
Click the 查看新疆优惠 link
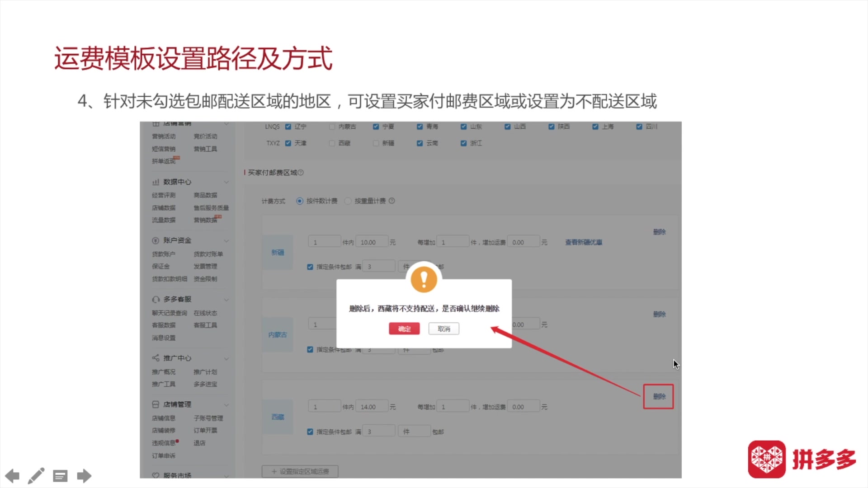(x=583, y=242)
